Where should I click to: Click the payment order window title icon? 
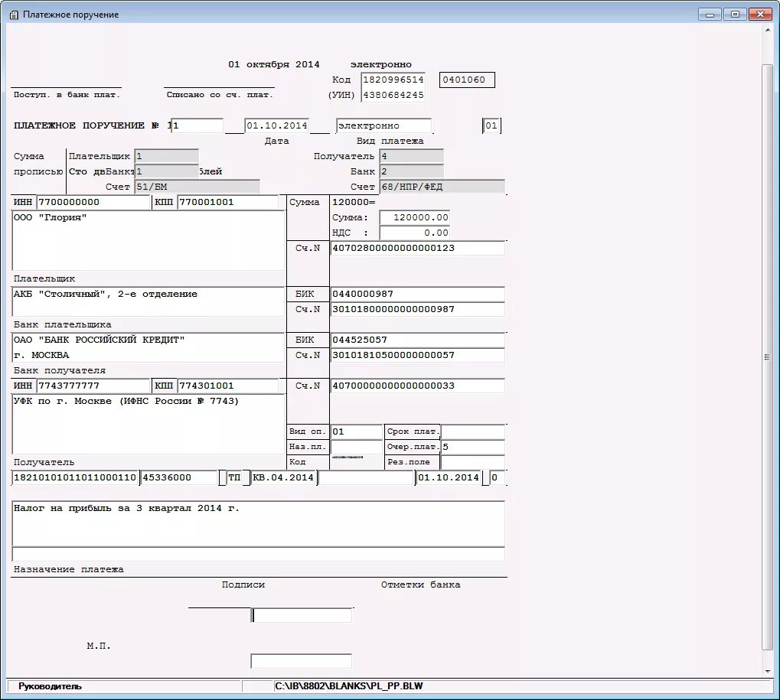pyautogui.click(x=14, y=15)
